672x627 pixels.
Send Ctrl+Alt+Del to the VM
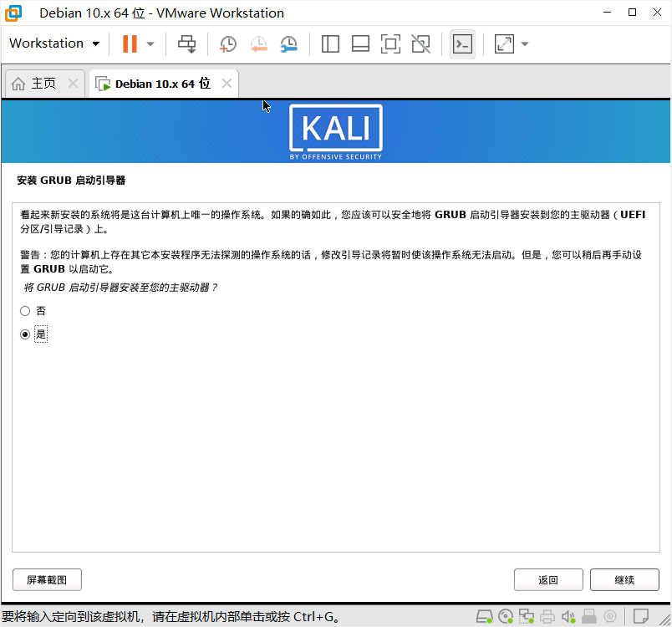click(x=187, y=43)
